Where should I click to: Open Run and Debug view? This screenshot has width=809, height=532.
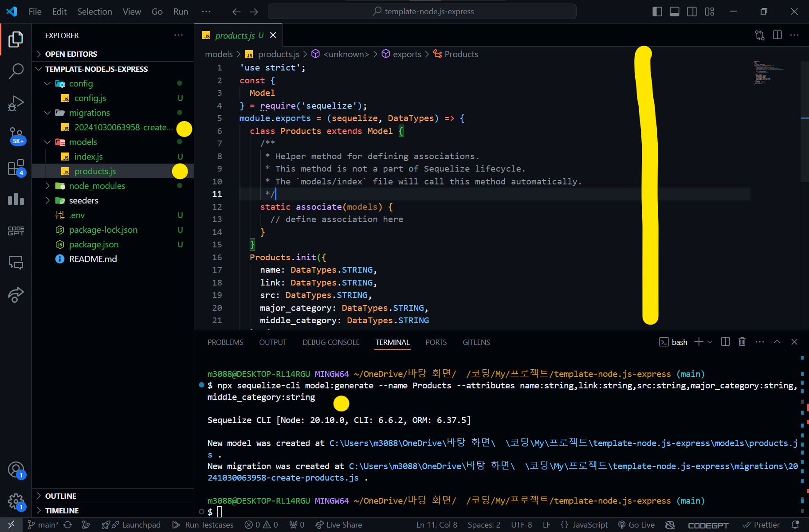tap(16, 103)
